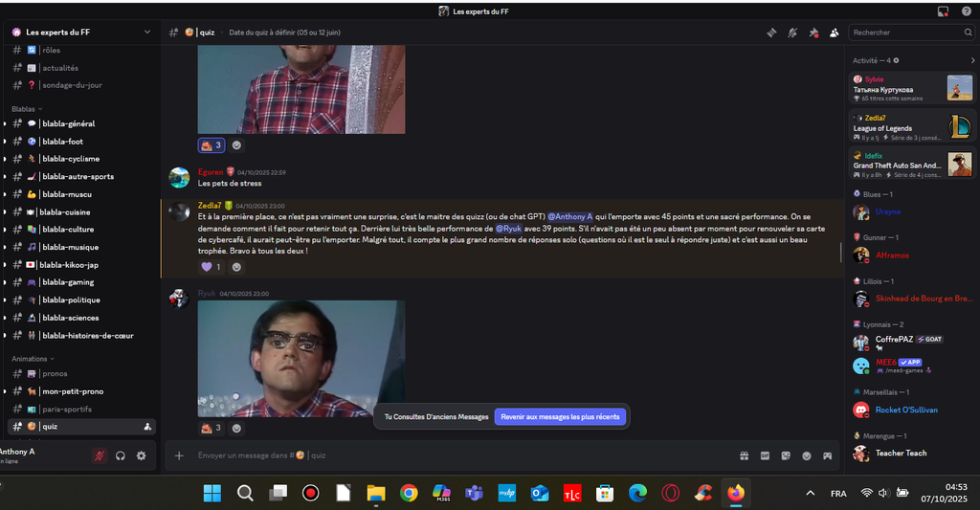The width and height of the screenshot is (980, 510).
Task: Open the help question mark icon
Action: click(x=967, y=11)
